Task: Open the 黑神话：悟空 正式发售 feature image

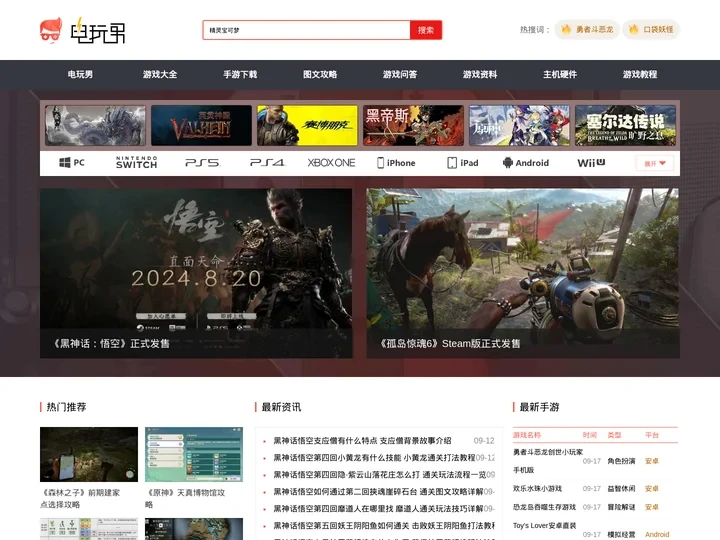Action: [196, 273]
